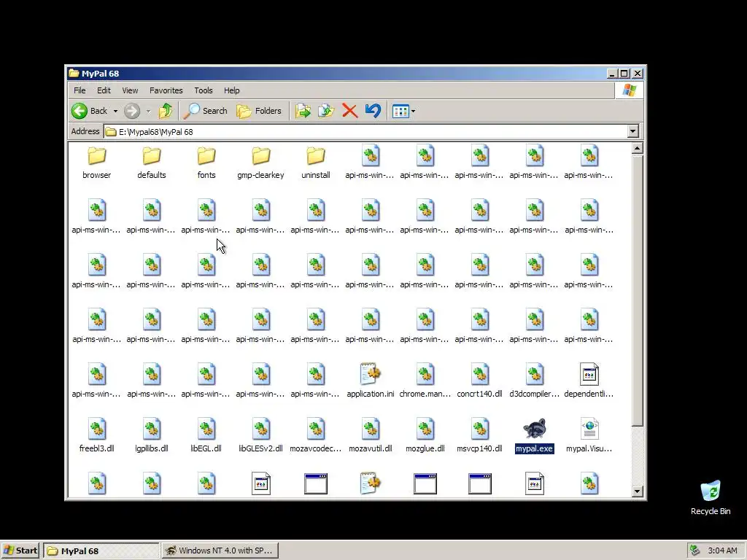Select the browser folder
Image resolution: width=747 pixels, height=560 pixels.
[97, 163]
